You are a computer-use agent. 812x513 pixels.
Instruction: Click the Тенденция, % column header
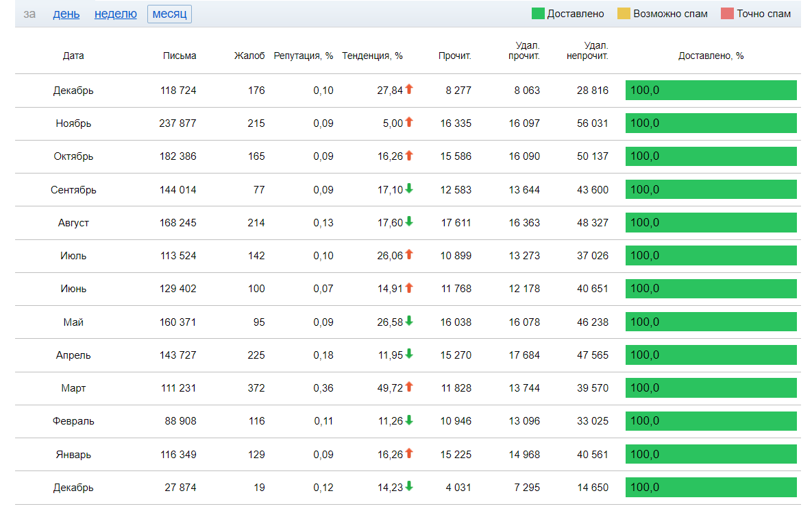pos(372,56)
